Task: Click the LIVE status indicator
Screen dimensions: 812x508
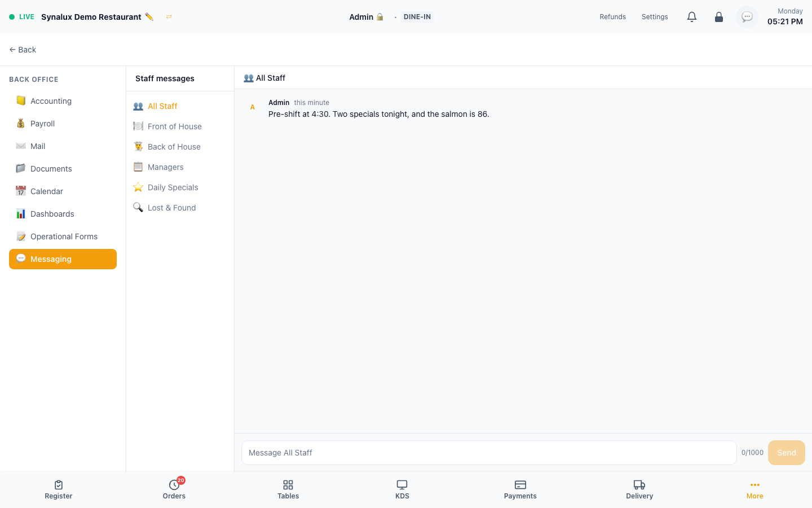Action: [22, 17]
